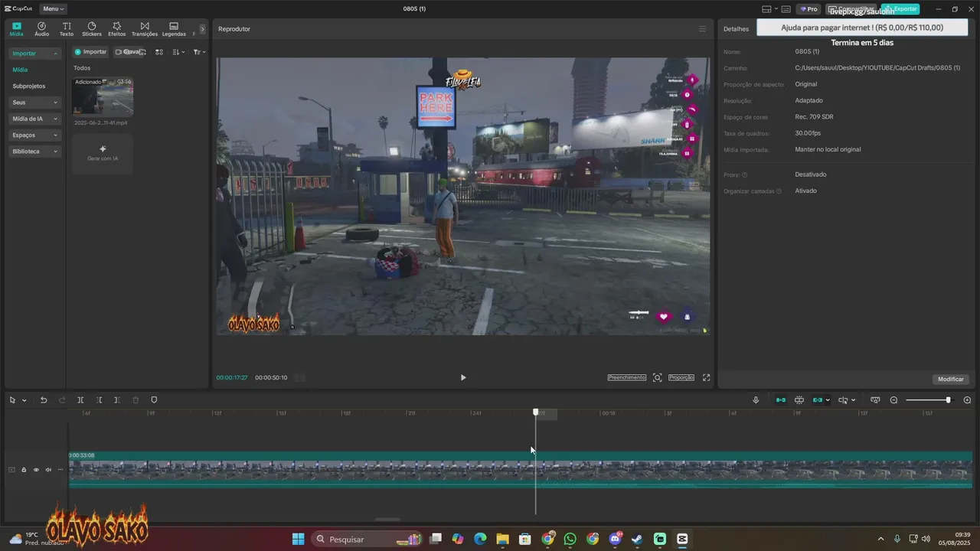Viewport: 980px width, 551px height.
Task: Play the preview video
Action: [462, 377]
